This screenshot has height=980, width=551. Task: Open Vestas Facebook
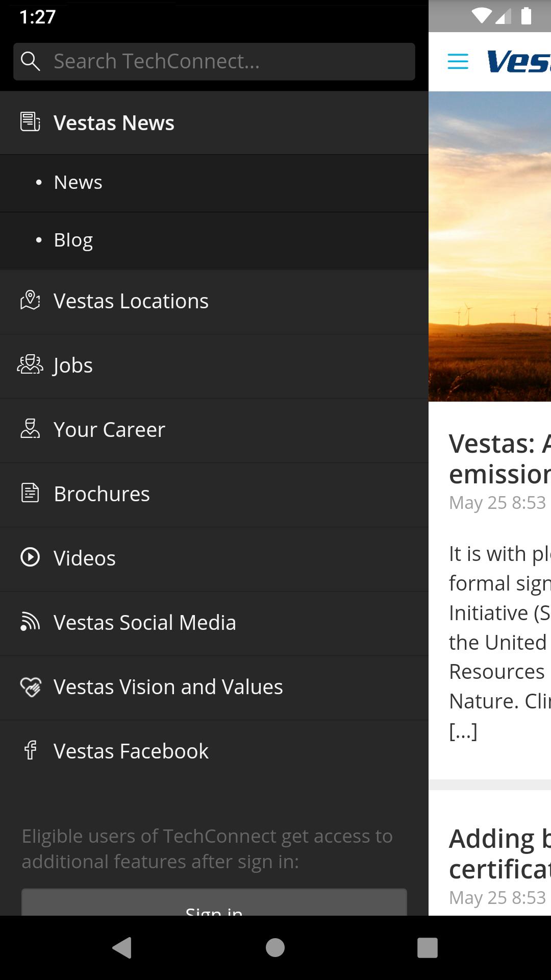[x=214, y=752]
